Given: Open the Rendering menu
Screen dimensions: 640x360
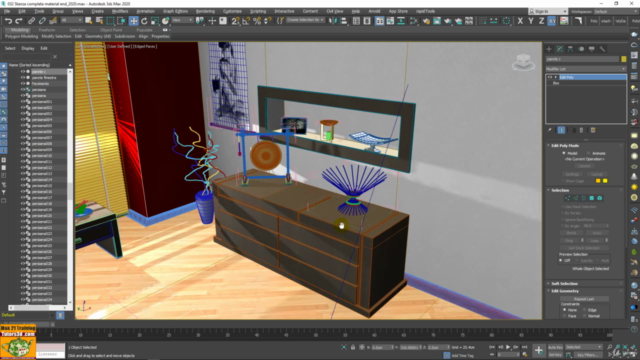Looking at the screenshot, I should tap(205, 11).
